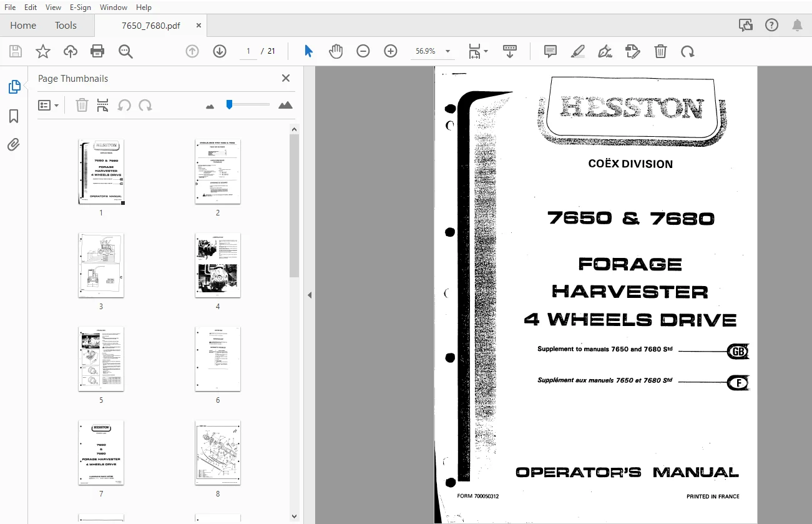
Task: Open the fit page options dropdown
Action: coord(478,51)
